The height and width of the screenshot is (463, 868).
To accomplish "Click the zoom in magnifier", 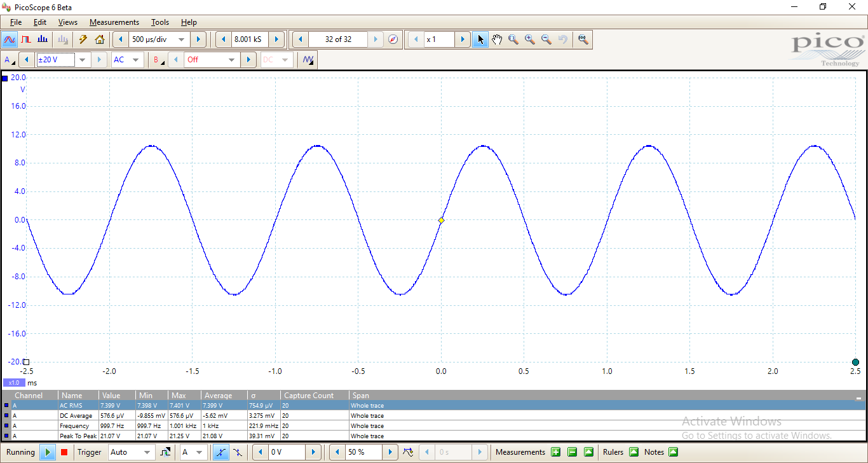I will [530, 39].
